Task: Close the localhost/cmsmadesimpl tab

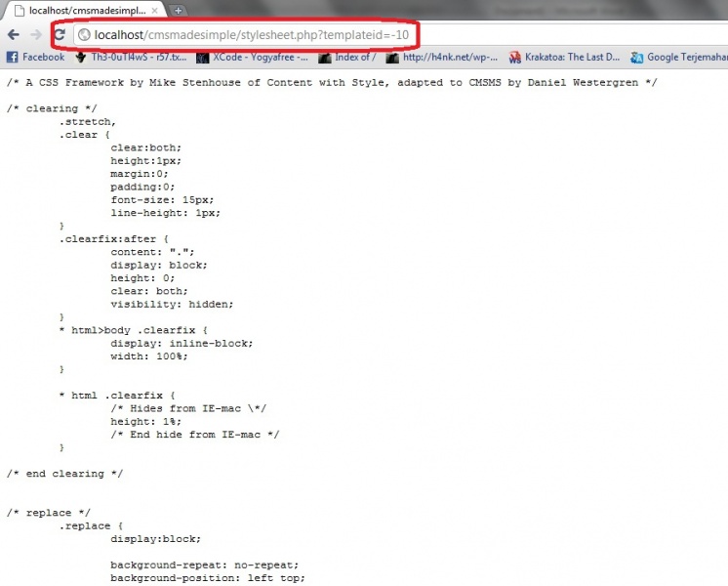Action: [x=155, y=11]
